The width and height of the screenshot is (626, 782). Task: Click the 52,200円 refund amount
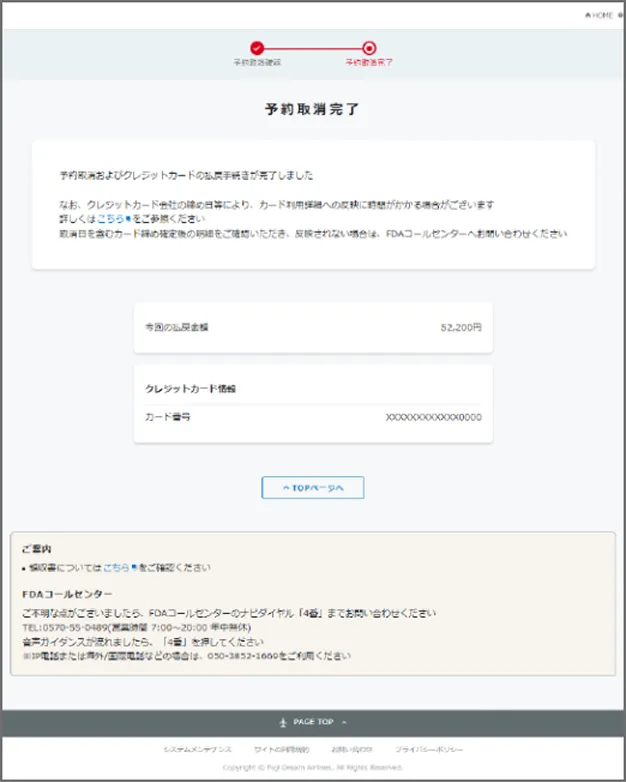click(x=460, y=327)
